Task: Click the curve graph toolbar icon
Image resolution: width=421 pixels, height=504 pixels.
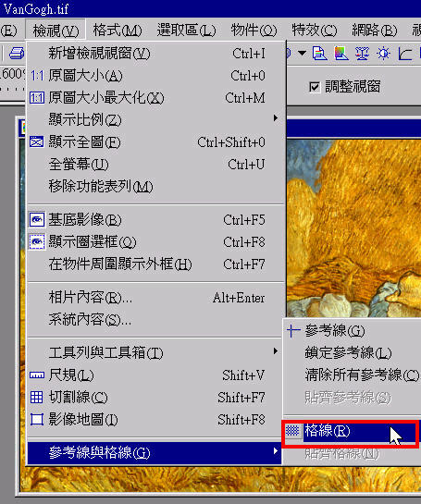Action: coord(404,54)
